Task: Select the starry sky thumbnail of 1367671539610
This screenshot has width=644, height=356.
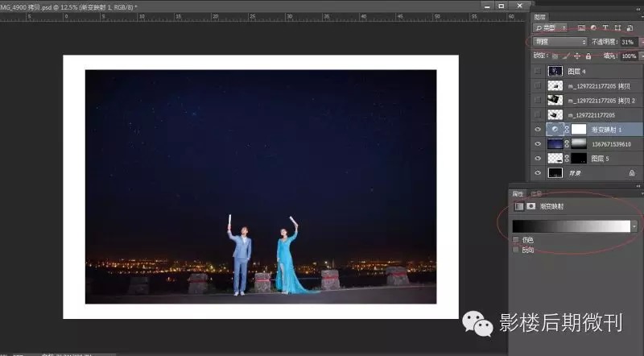Action: (x=555, y=144)
